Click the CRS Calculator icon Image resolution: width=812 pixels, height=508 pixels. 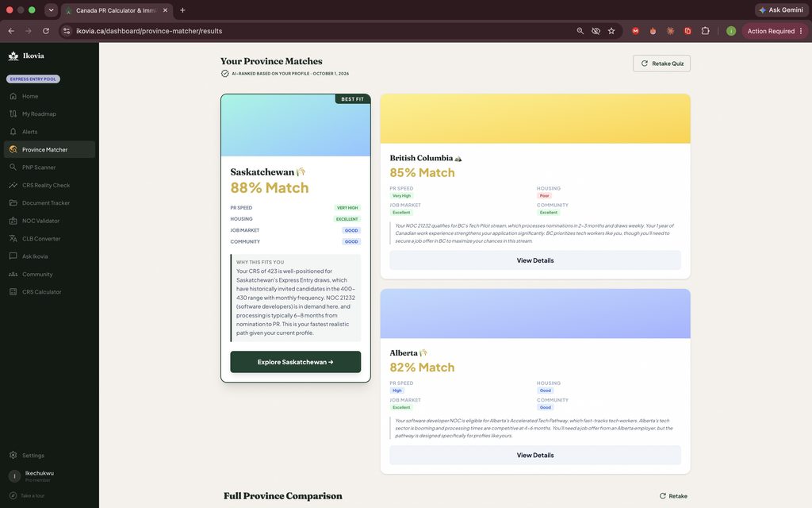coord(13,292)
